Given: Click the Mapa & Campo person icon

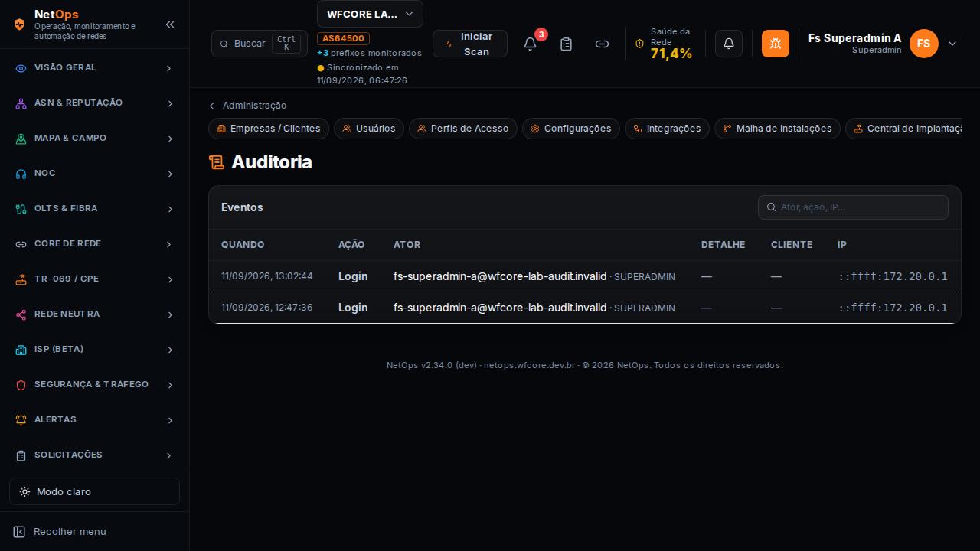Looking at the screenshot, I should [x=21, y=139].
